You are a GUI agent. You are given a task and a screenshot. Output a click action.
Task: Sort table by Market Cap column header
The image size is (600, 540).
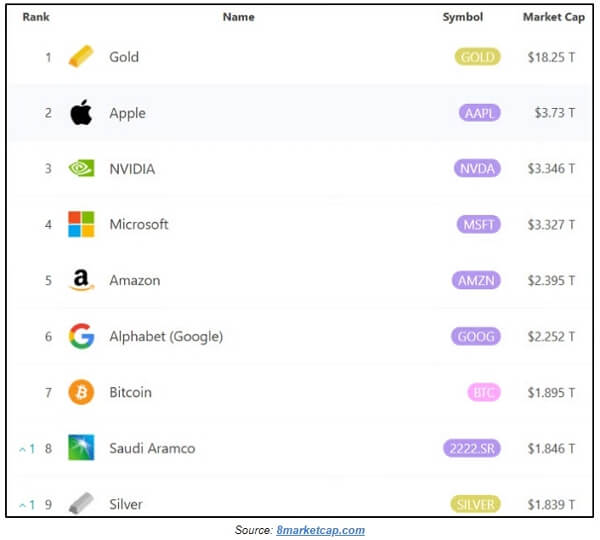[x=554, y=17]
